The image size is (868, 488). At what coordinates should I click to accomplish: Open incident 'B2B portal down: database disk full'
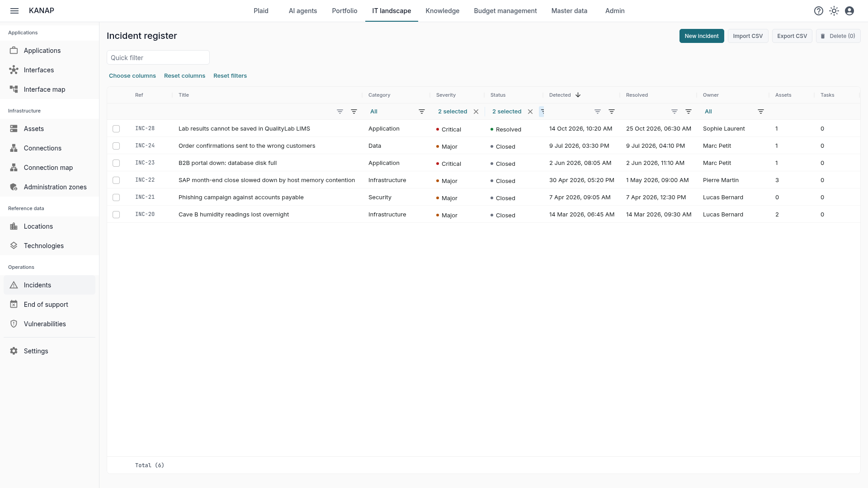(227, 163)
